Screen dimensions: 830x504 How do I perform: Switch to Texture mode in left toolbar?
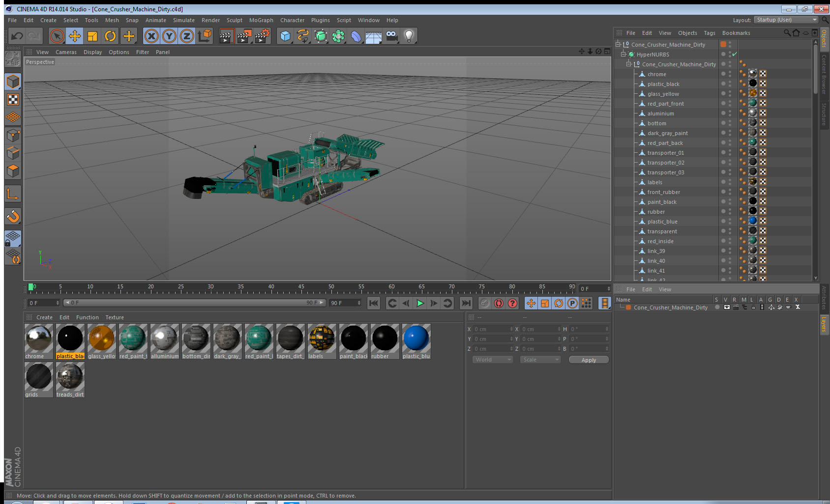[x=13, y=100]
